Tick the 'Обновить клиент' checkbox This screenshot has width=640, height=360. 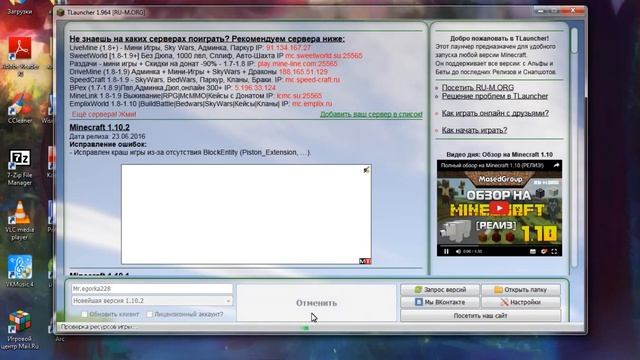coord(84,314)
